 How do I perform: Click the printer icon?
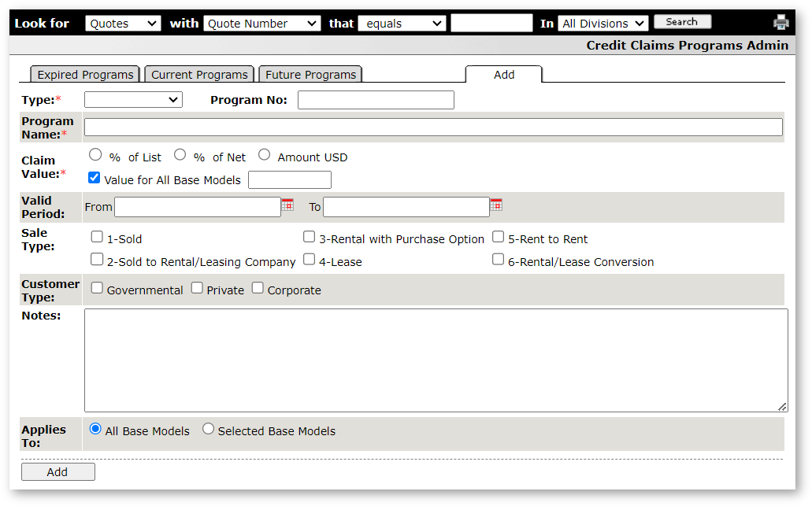coord(780,22)
